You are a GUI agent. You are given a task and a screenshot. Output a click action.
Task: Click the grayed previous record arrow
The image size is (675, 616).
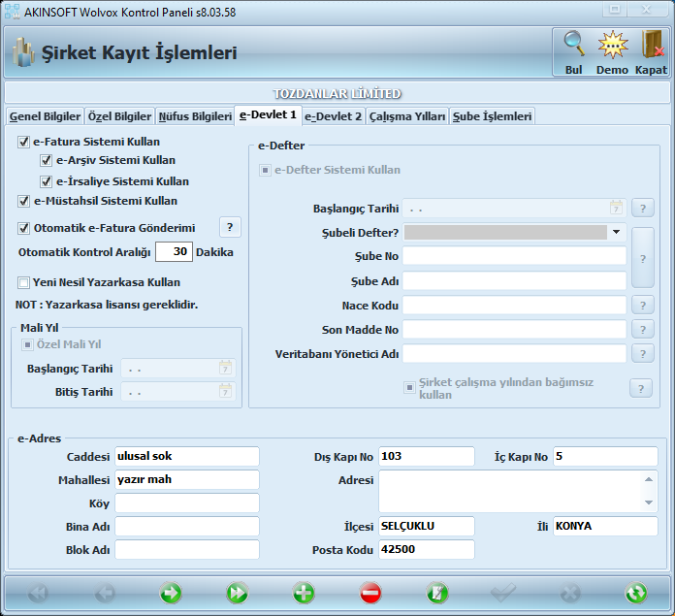pyautogui.click(x=105, y=593)
